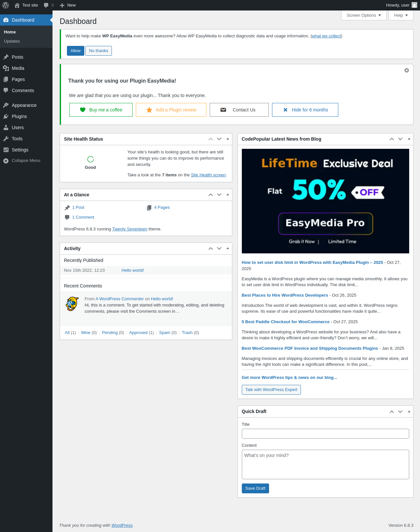Click the pages icon beside 4 Pages
This screenshot has width=420, height=532.
pos(149,207)
